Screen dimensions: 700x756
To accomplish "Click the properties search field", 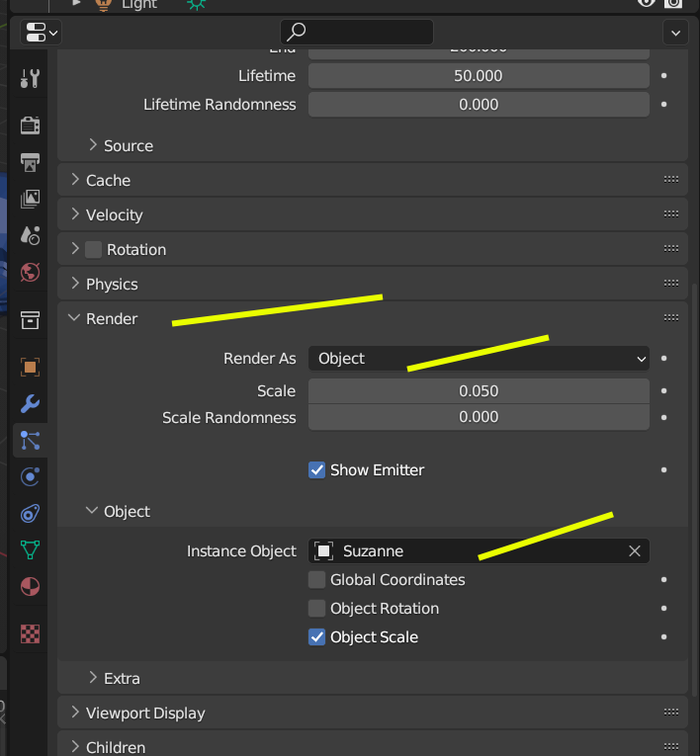I will click(357, 32).
